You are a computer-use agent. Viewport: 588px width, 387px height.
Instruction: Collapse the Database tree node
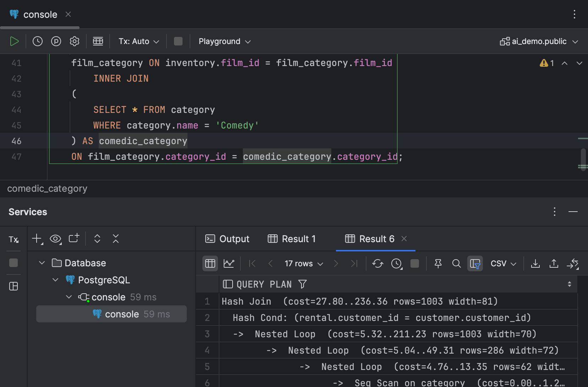click(x=42, y=263)
